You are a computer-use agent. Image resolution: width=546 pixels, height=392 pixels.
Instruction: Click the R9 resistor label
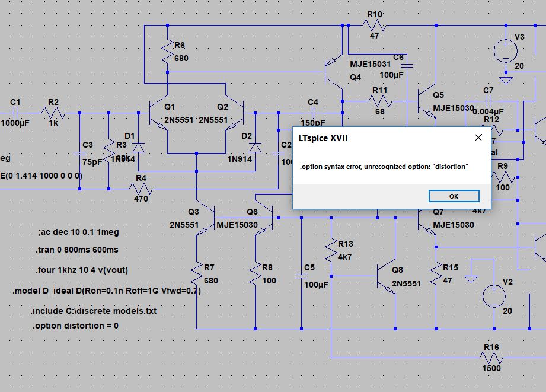tap(503, 166)
